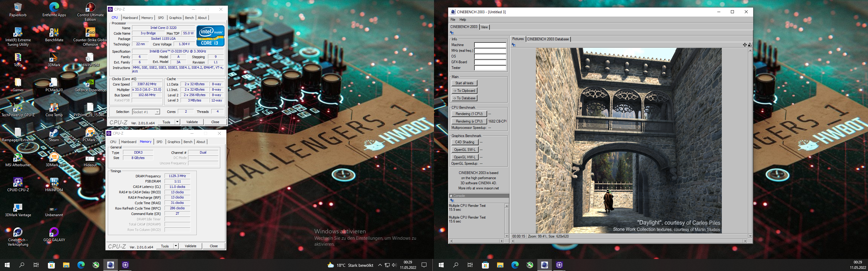Open 3DMark Vantage desktop icon
The width and height of the screenshot is (868, 271).
tap(18, 210)
